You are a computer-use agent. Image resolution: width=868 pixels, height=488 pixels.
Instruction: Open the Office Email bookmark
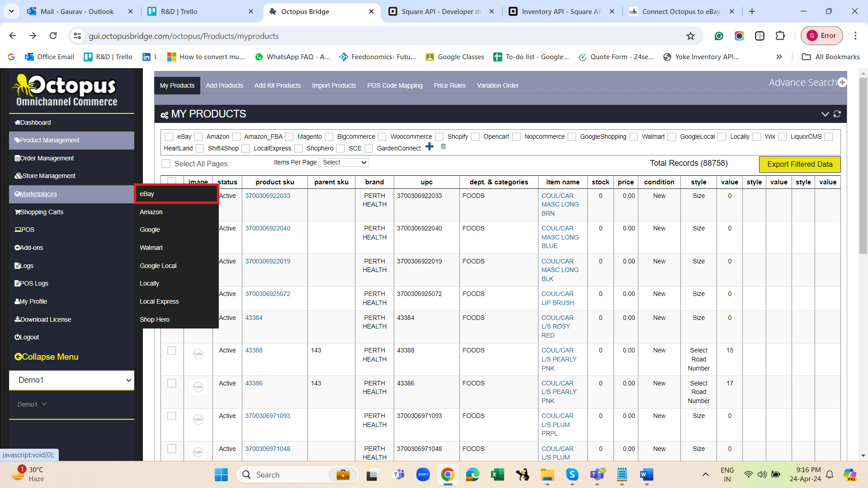point(49,57)
